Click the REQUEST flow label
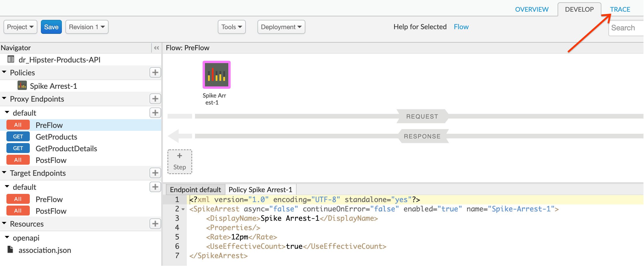 pos(422,117)
